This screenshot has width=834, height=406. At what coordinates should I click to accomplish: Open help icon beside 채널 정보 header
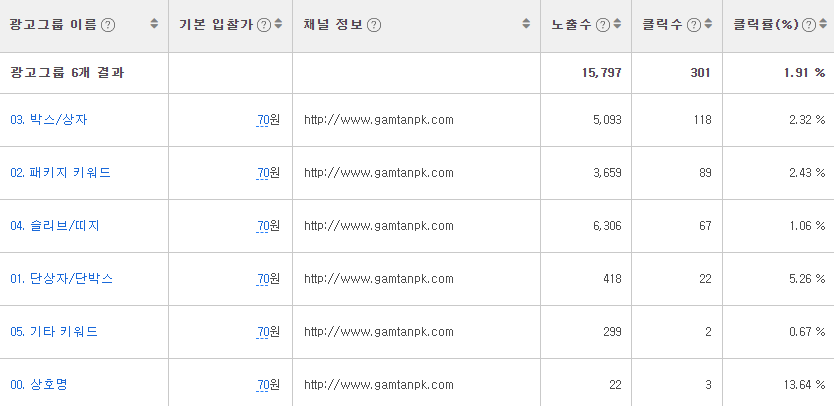[x=374, y=25]
